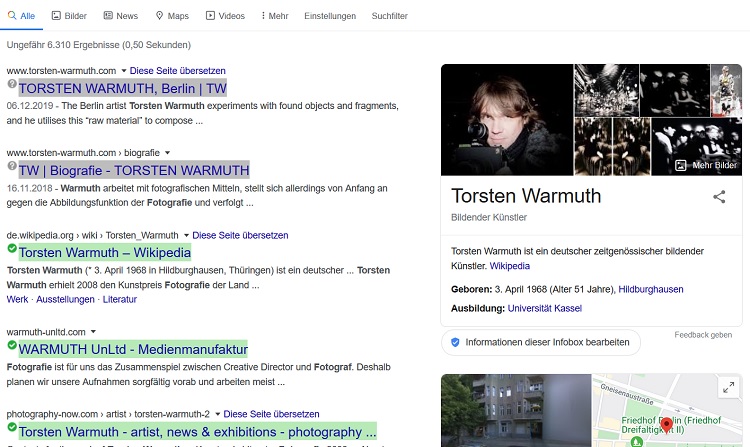Click gray question-mark icon by Berlin | TW
Viewport: 750px width, 447px height.
coord(12,84)
